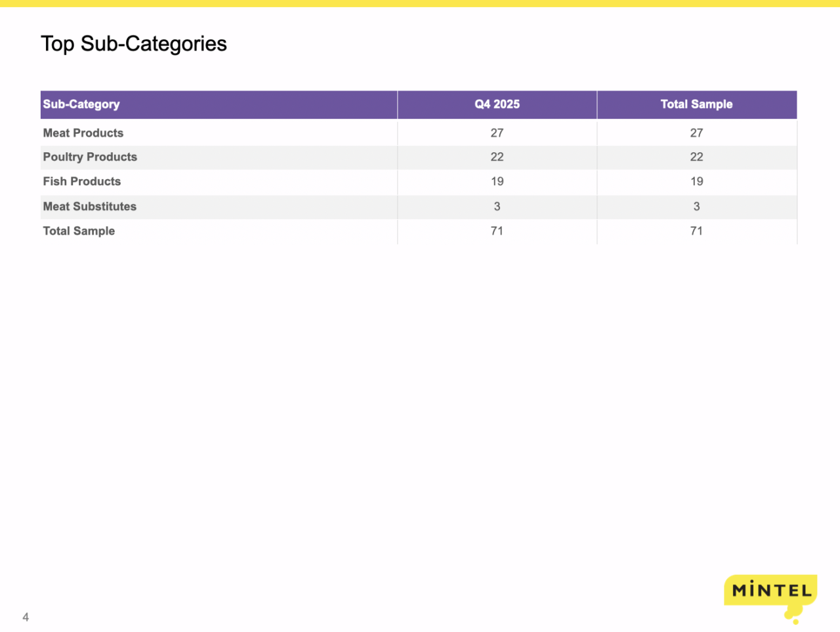The height and width of the screenshot is (632, 840).
Task: Click Fish Products value in Total Sample column
Action: tap(696, 182)
